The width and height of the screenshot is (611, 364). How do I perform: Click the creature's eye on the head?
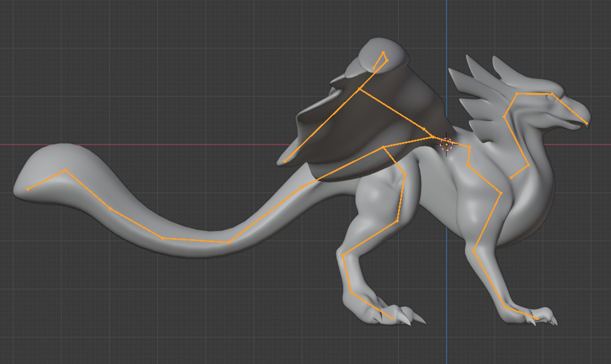(x=550, y=98)
